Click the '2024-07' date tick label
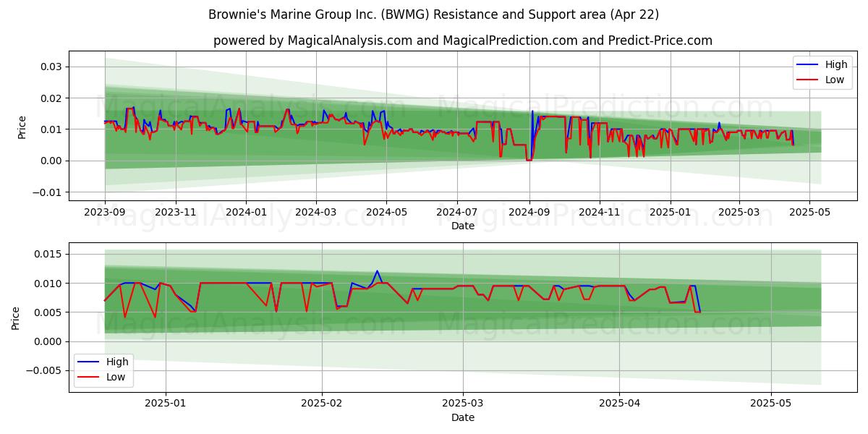Screen dimensions: 868x434 pos(456,213)
